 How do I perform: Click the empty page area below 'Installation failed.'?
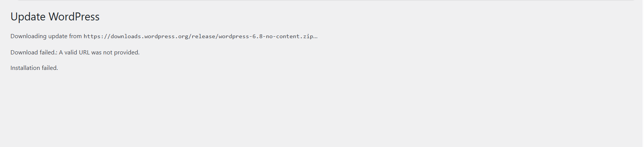(x=321, y=110)
